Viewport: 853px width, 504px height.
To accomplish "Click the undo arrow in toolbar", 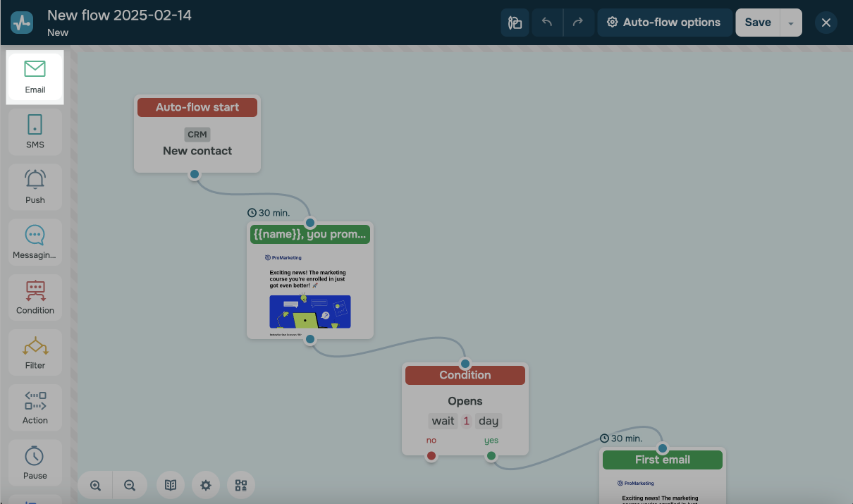I will [547, 23].
